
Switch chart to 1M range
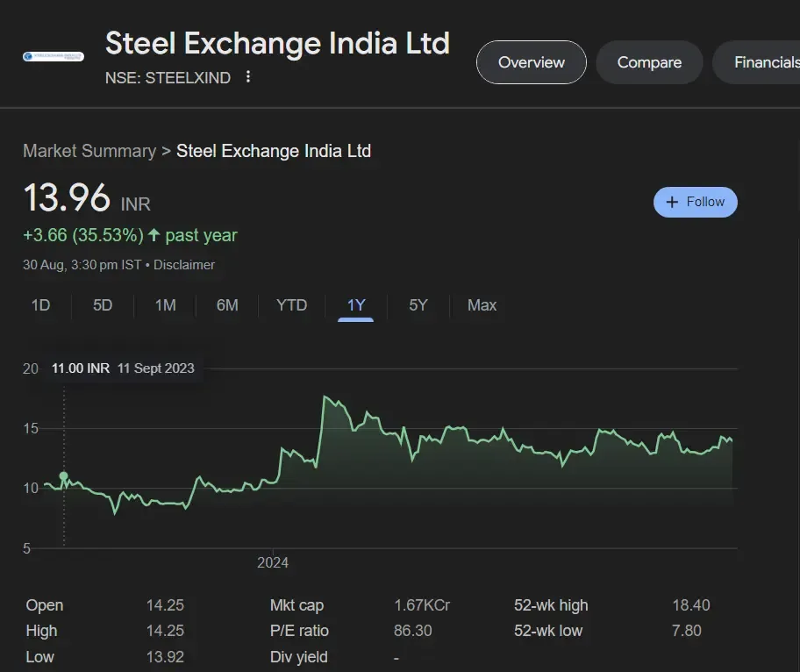point(165,305)
